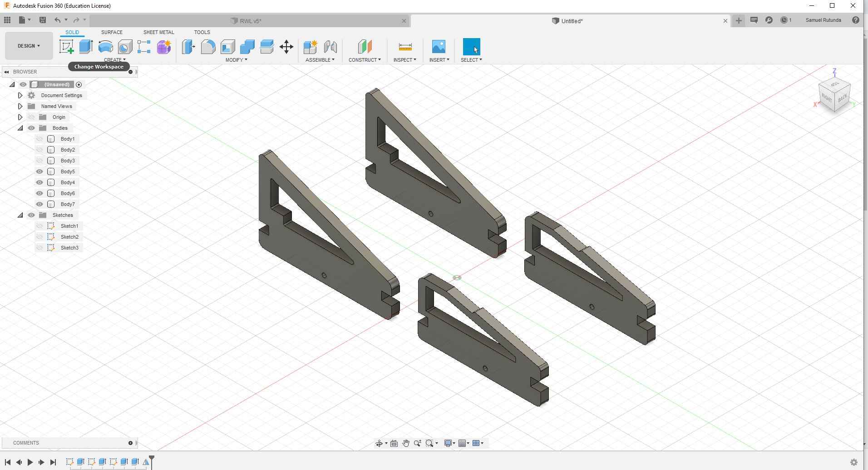
Task: Show Body2 using its eye icon
Action: (x=39, y=150)
